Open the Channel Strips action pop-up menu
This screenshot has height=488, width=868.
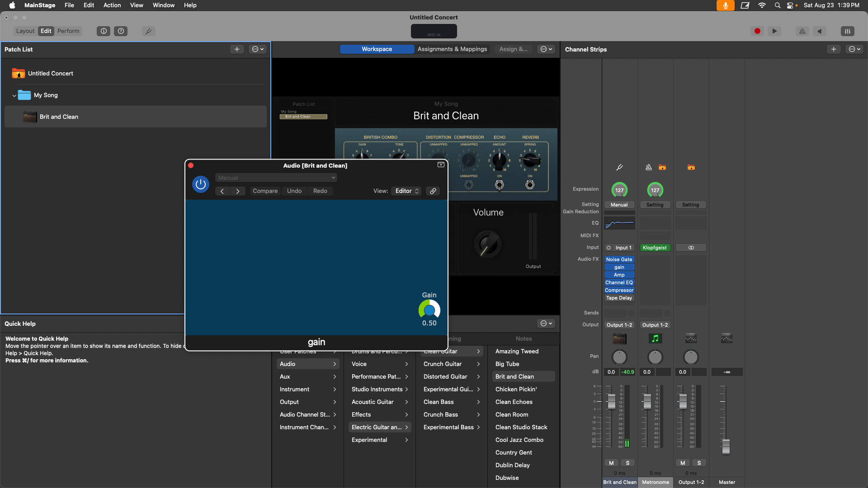point(854,49)
